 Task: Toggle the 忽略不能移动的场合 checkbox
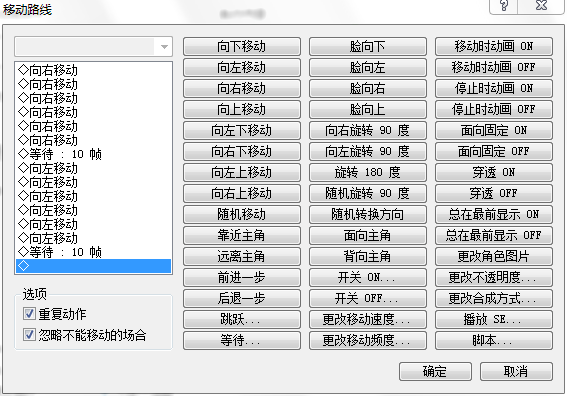tap(29, 335)
